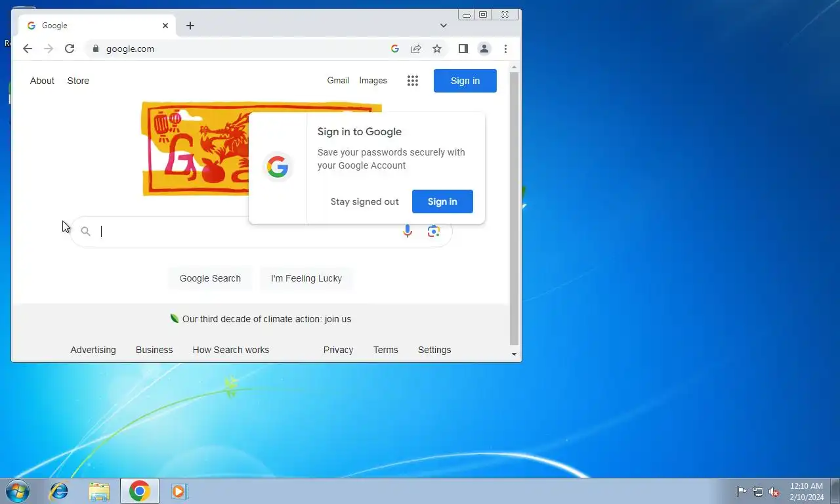Open the Windows Start menu
The width and height of the screenshot is (840, 504).
18,491
